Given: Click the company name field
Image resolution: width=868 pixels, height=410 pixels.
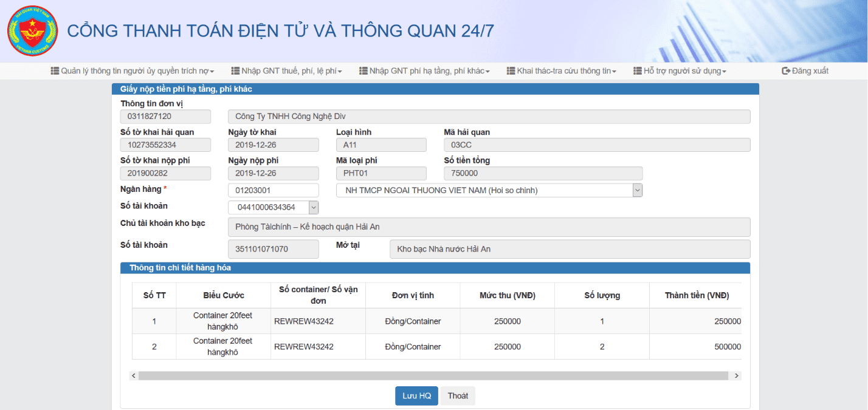Looking at the screenshot, I should (x=489, y=116).
